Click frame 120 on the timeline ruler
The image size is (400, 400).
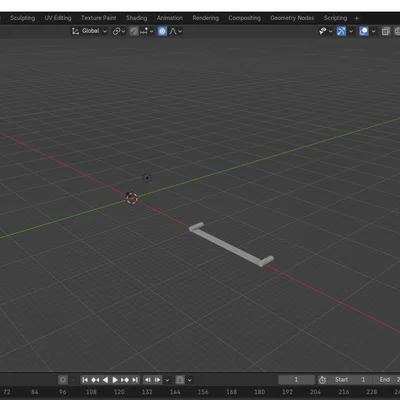coord(119,392)
